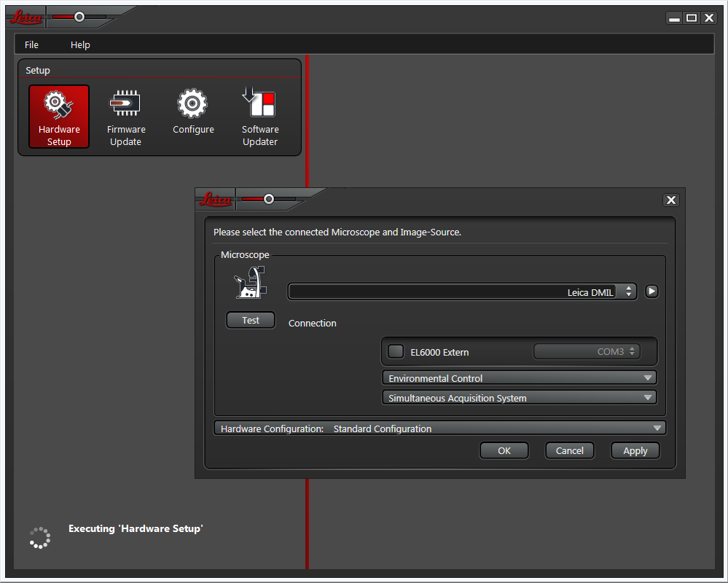Click the 'Microscope' group label

pos(245,255)
